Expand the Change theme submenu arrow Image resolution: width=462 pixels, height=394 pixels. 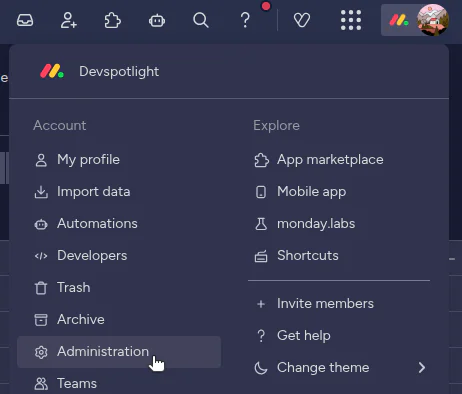[x=422, y=368]
